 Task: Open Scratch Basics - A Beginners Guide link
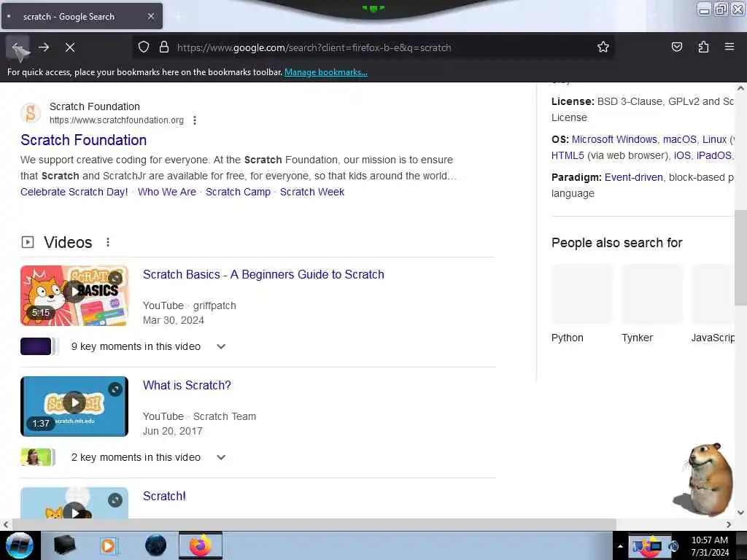tap(263, 275)
